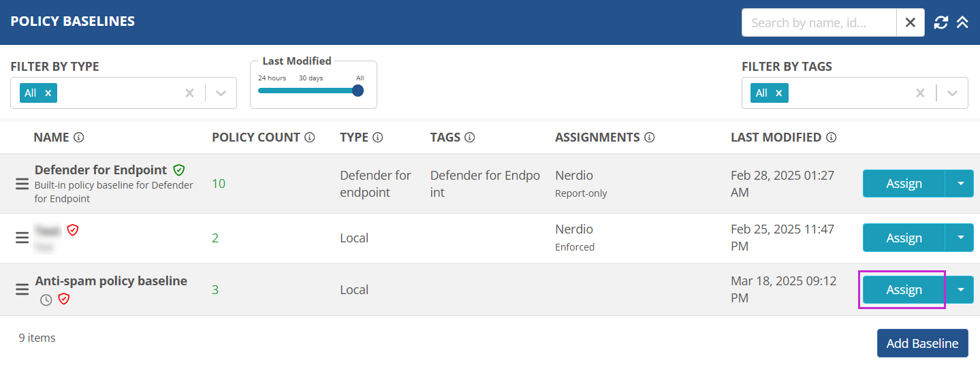The height and width of the screenshot is (369, 980).
Task: Click info icon next to LAST MODIFIED column
Action: point(832,138)
